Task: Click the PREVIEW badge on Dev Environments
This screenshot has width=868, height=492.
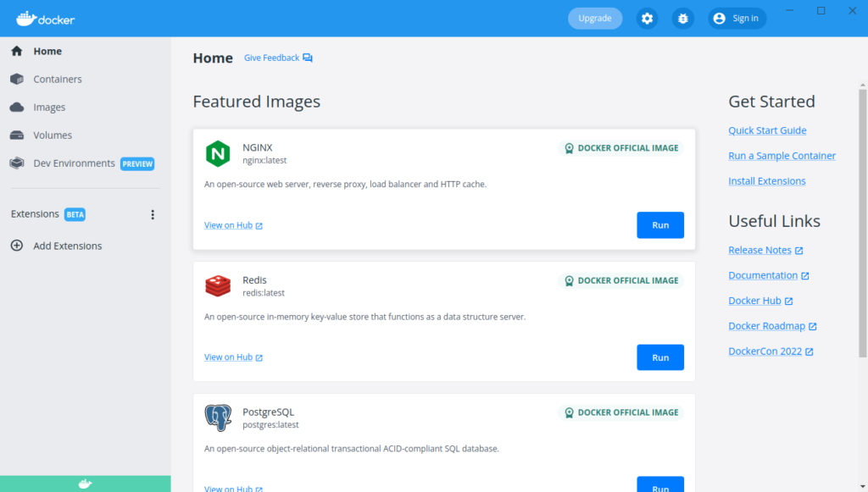Action: point(137,164)
